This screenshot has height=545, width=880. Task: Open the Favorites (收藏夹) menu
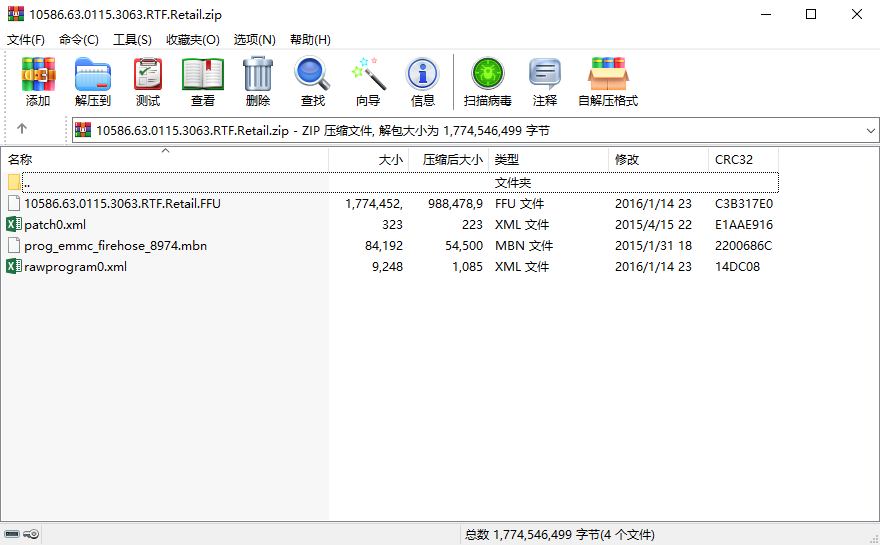pos(192,40)
